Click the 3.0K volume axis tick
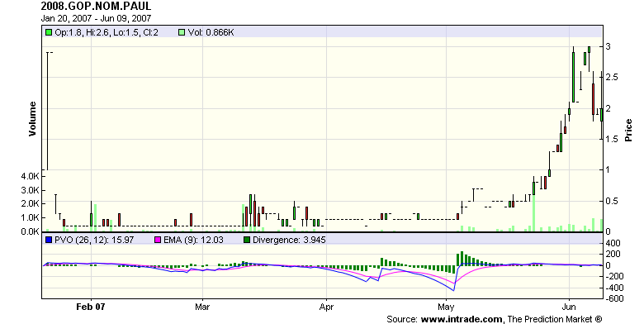The image size is (644, 324). (30, 190)
